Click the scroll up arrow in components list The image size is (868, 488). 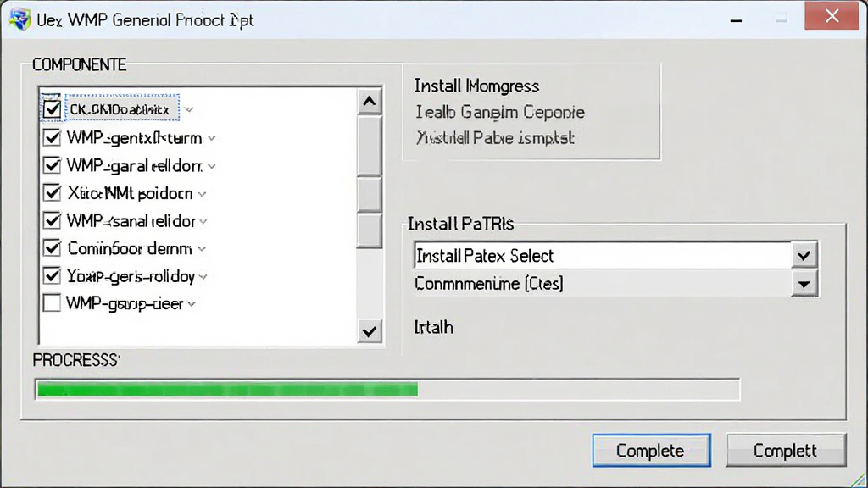(370, 102)
